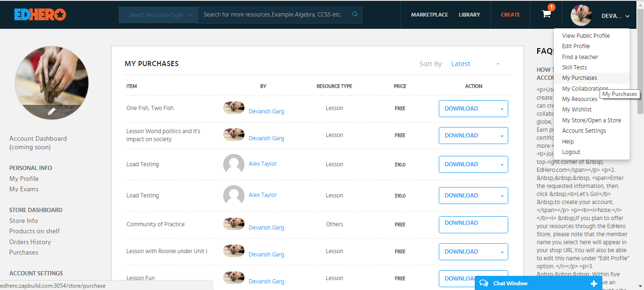Select My Purchases from the user menu

[579, 78]
